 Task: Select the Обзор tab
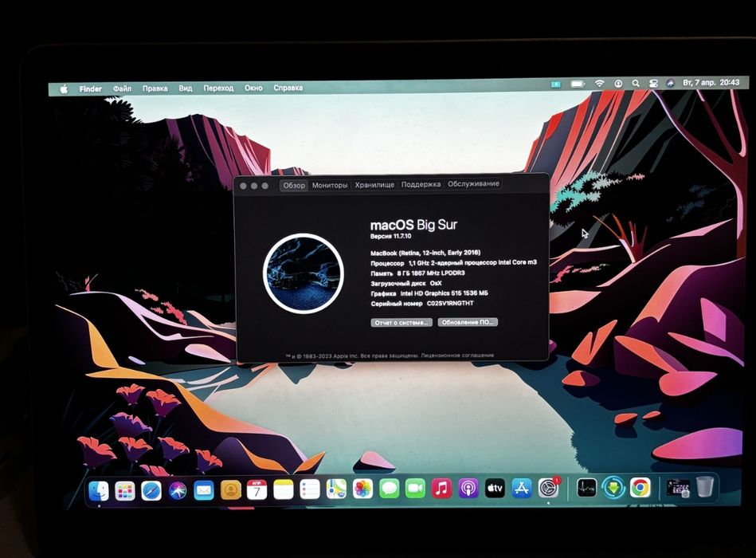tap(294, 185)
